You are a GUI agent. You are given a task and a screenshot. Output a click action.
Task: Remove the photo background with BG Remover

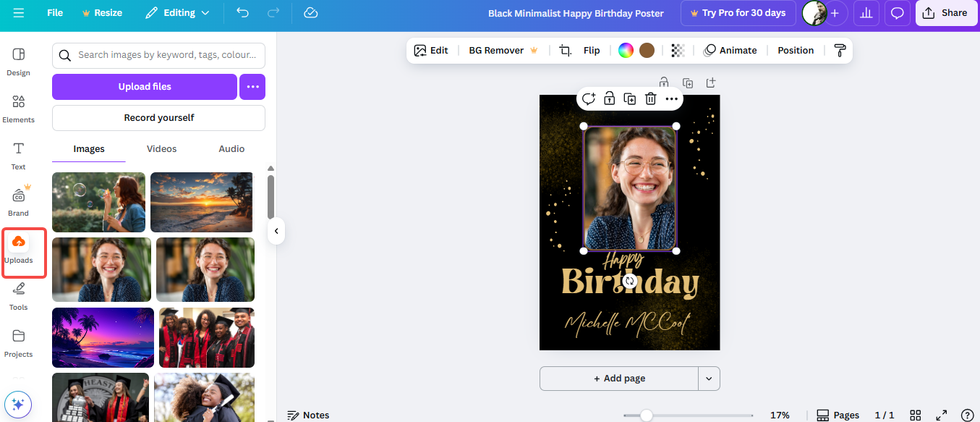pos(496,50)
